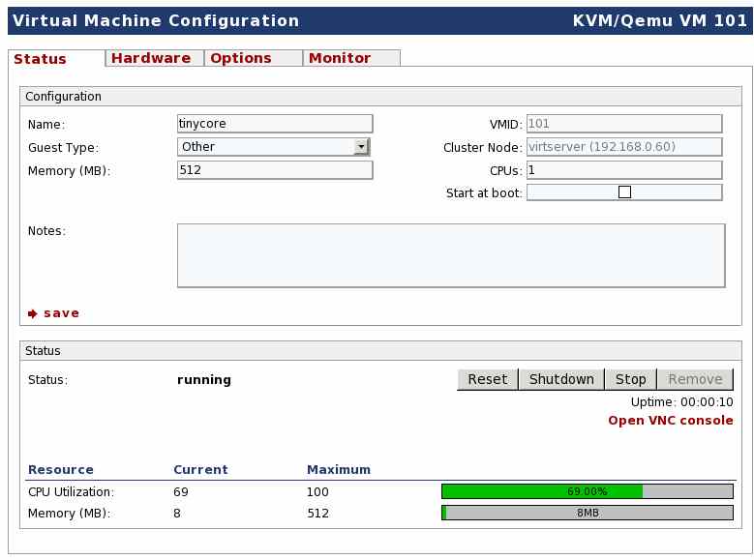Enable the Start at boot checkbox

click(x=624, y=192)
